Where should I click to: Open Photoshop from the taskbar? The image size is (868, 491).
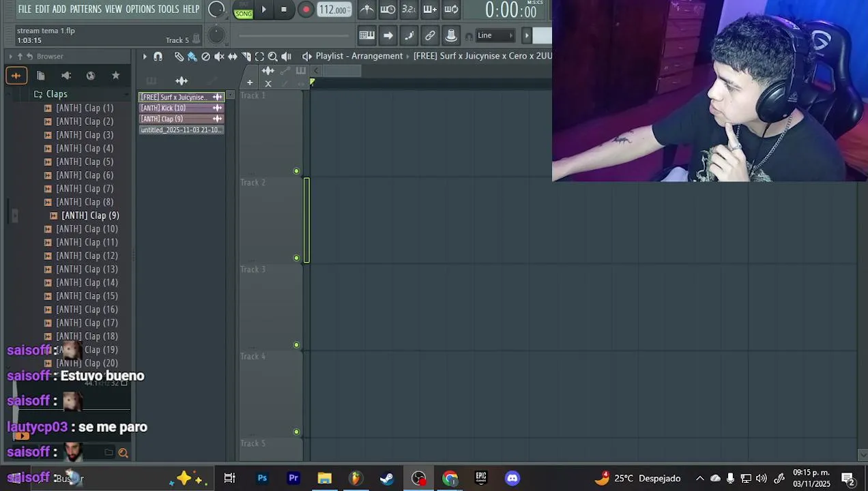[262, 478]
